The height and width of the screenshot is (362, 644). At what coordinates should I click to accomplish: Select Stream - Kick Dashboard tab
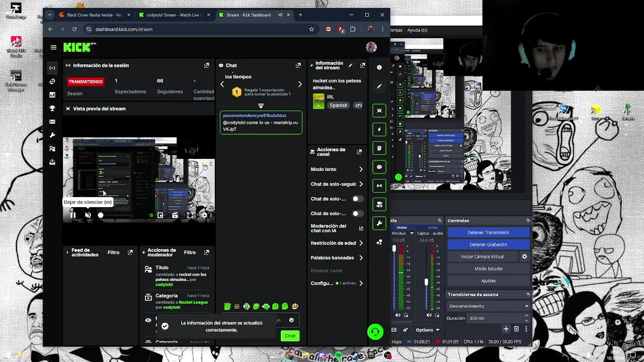[255, 15]
